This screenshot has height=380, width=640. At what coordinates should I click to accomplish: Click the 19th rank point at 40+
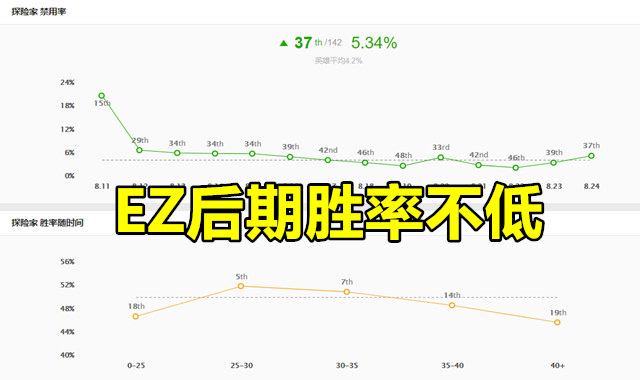[557, 322]
